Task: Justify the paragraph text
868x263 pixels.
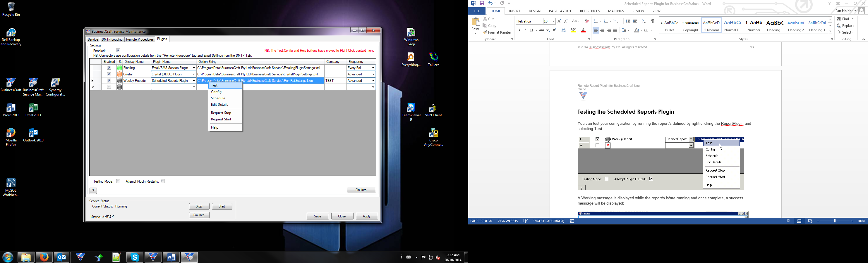Action: coord(615,30)
